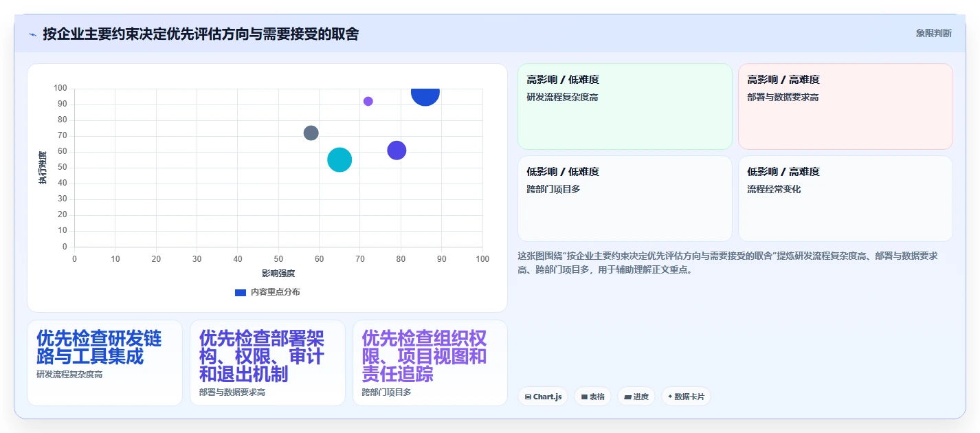Click the indigo bubble on chart

point(397,151)
